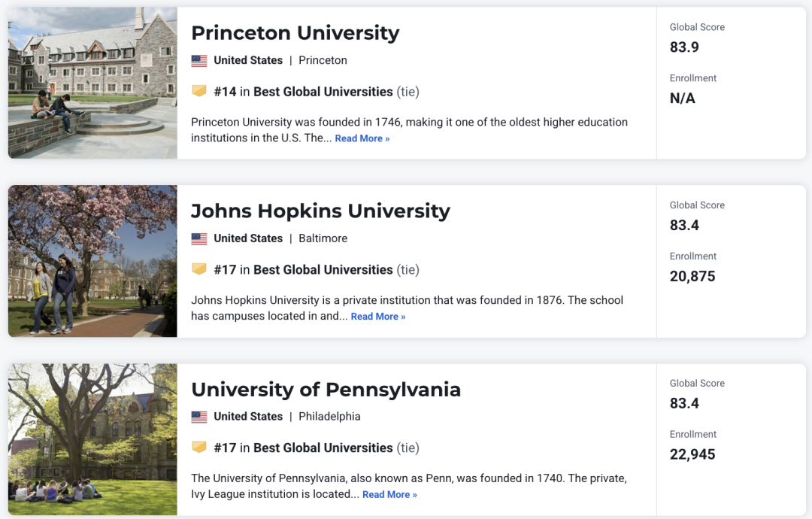Click the US flag icon under Princeton University
Viewport: 812px width, 519px height.
198,61
